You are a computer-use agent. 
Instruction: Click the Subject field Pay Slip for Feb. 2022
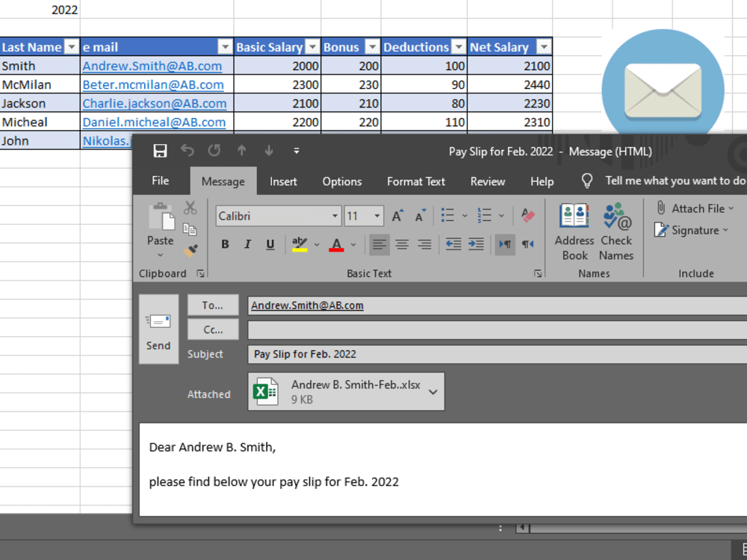click(x=498, y=354)
